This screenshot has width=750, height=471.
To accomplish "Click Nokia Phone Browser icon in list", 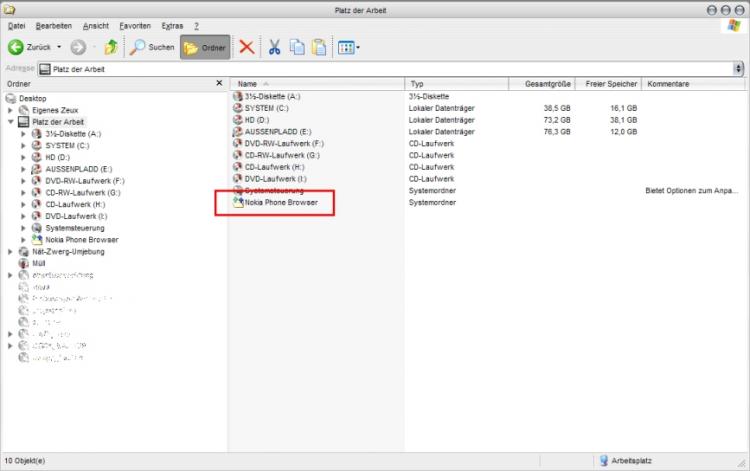I will click(x=238, y=202).
